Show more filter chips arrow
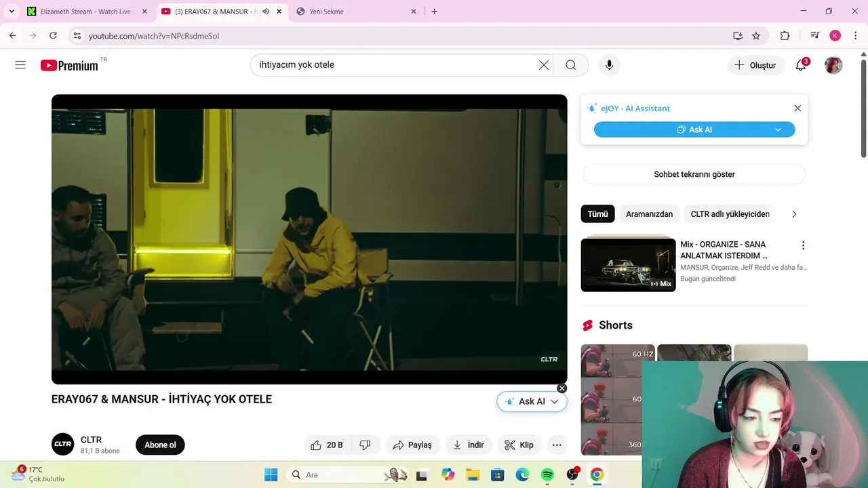This screenshot has height=488, width=868. [x=794, y=214]
